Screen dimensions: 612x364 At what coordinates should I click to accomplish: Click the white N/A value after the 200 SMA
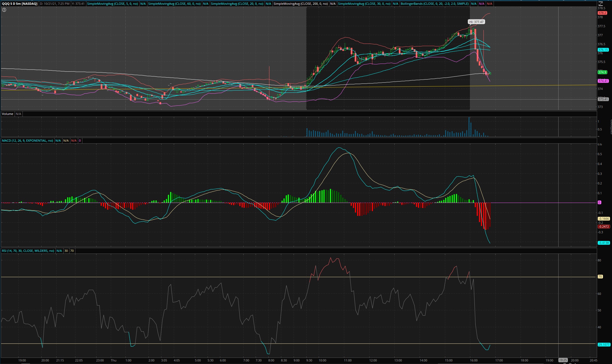(x=333, y=4)
